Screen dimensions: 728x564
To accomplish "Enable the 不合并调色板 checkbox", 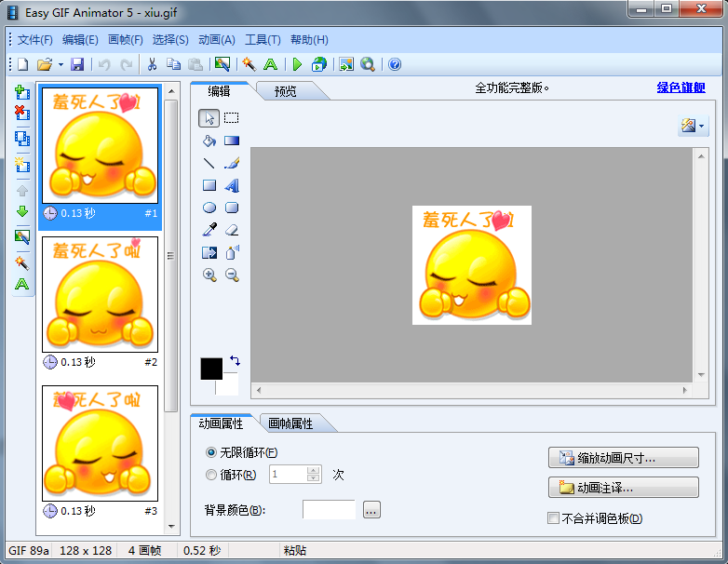I will (x=553, y=518).
